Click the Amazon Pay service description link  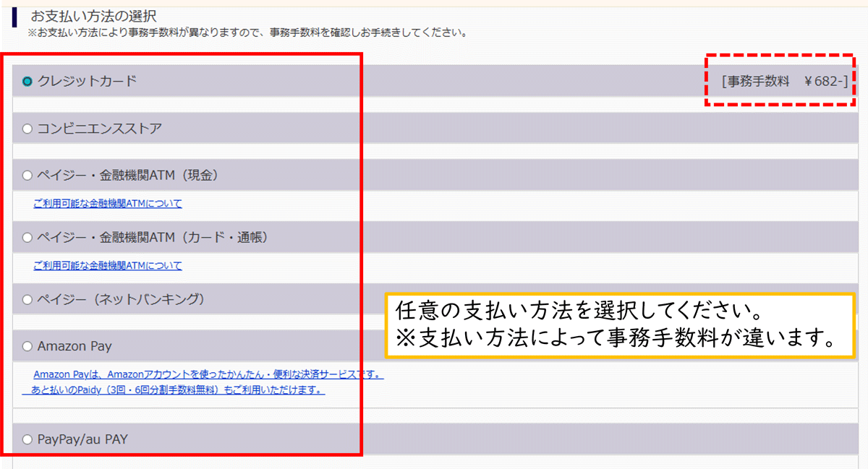[208, 375]
